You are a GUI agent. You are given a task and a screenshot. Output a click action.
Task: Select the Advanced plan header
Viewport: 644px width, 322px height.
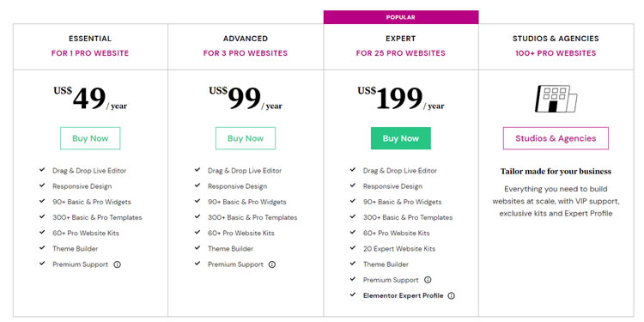(x=246, y=39)
